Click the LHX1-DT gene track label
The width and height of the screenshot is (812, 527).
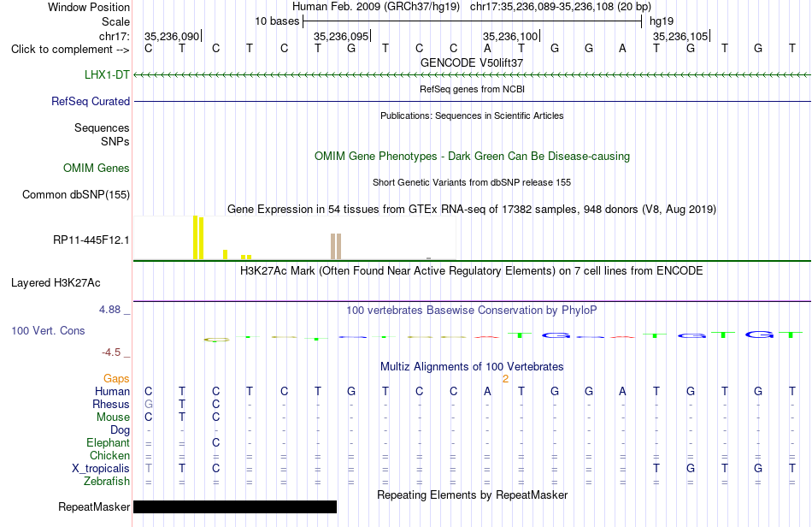(x=107, y=74)
